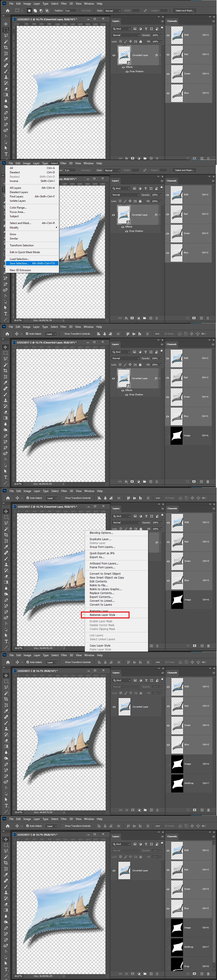Open Channels panel menu beside the open Select menu
The height and width of the screenshot is (980, 217).
point(213,181)
